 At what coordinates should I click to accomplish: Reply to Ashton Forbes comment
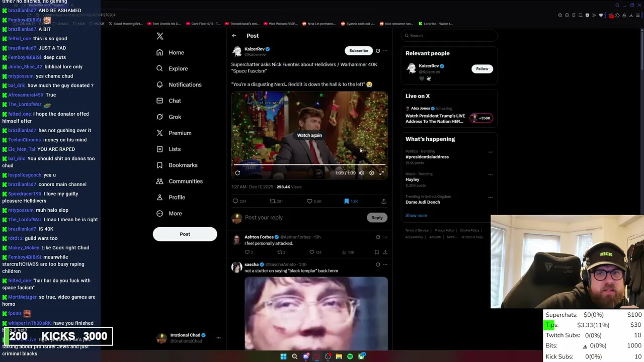249,252
